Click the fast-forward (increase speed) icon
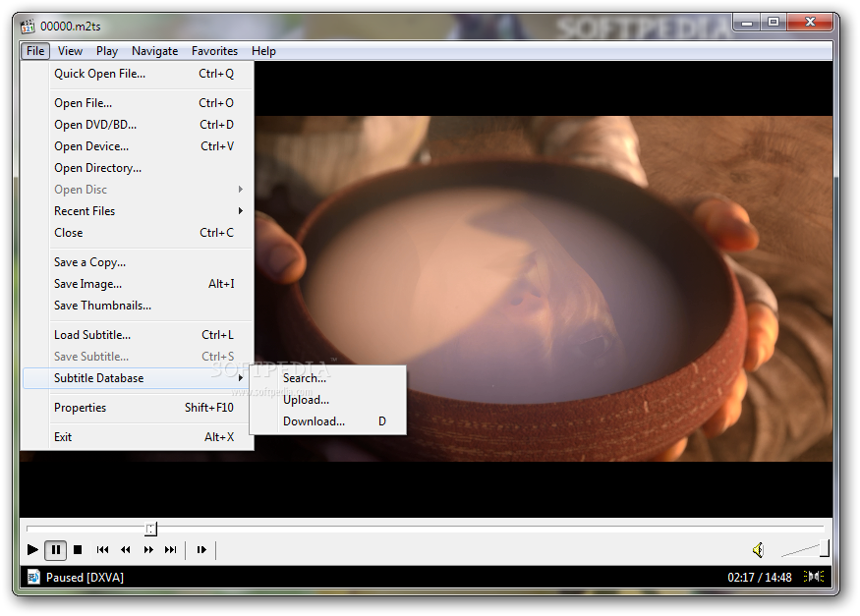The height and width of the screenshot is (616, 860). [148, 550]
